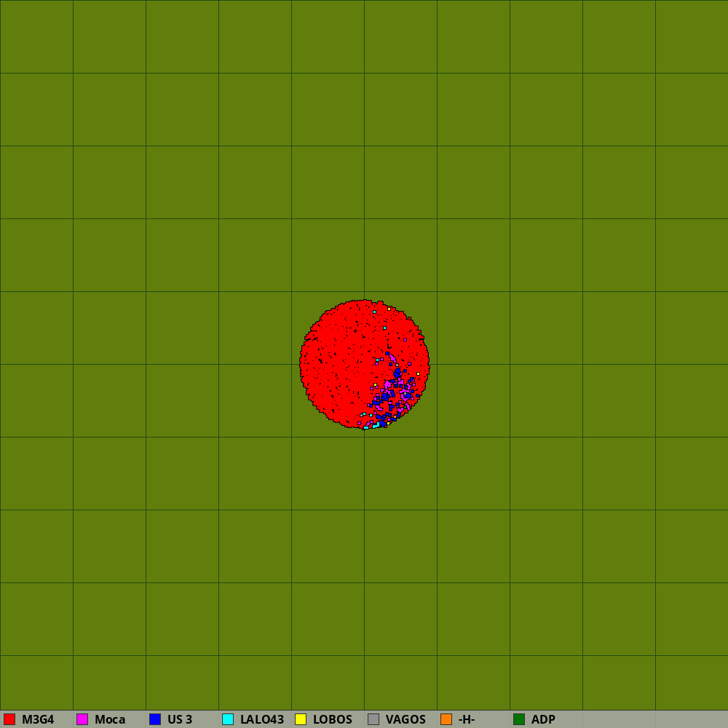Image resolution: width=728 pixels, height=728 pixels.
Task: Select the US 3 legend label
Action: tap(180, 720)
